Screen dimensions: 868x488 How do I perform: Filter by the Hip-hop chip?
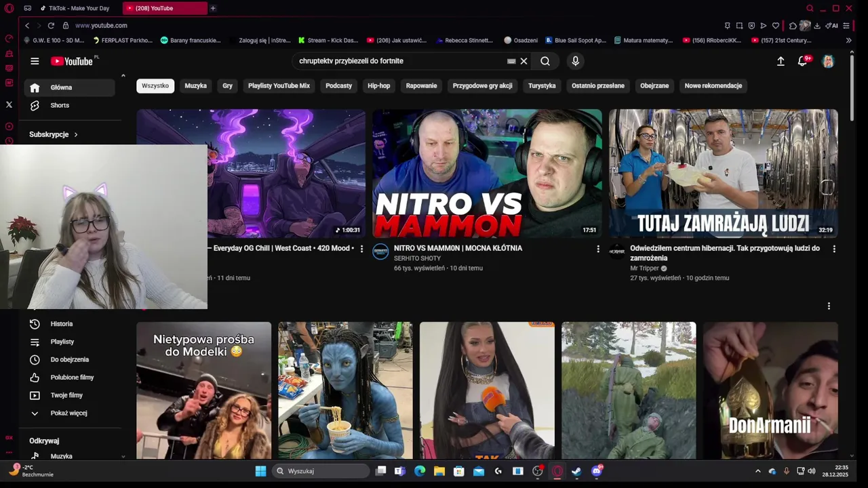(379, 85)
